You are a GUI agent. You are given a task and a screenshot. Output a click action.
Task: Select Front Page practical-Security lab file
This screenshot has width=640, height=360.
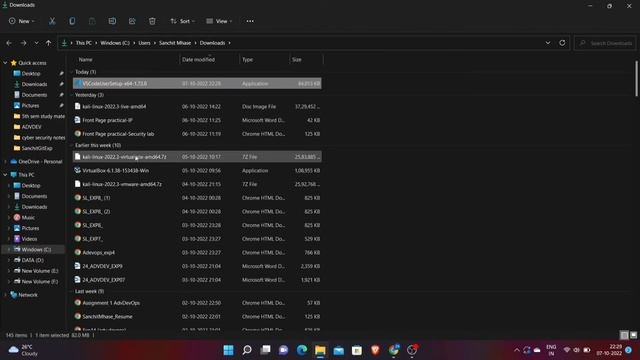point(197,134)
